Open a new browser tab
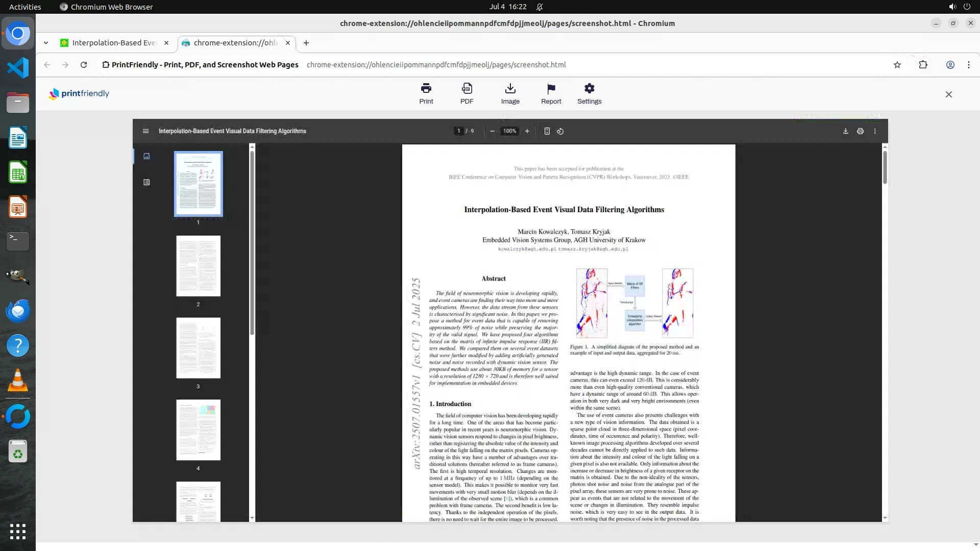 tap(306, 43)
